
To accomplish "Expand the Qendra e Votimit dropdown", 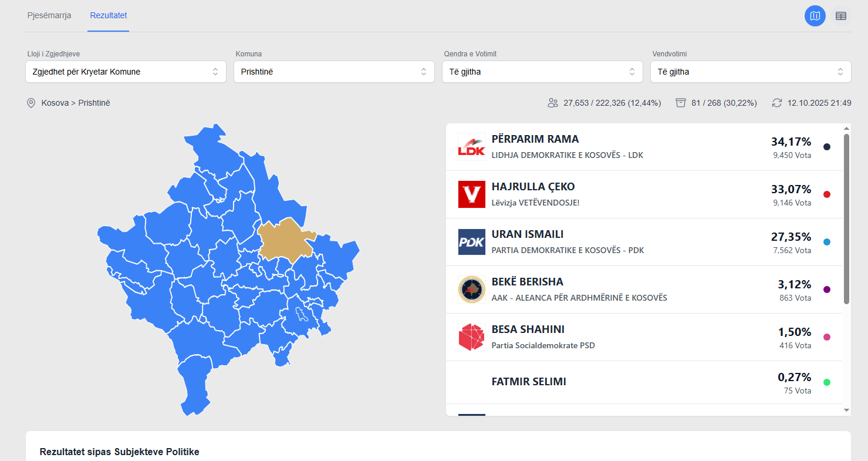I will point(542,72).
